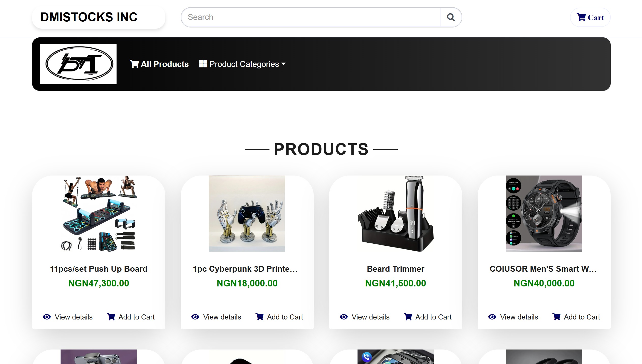642x364 pixels.
Task: Open the DMISTOCKS INC home link
Action: pos(89,17)
